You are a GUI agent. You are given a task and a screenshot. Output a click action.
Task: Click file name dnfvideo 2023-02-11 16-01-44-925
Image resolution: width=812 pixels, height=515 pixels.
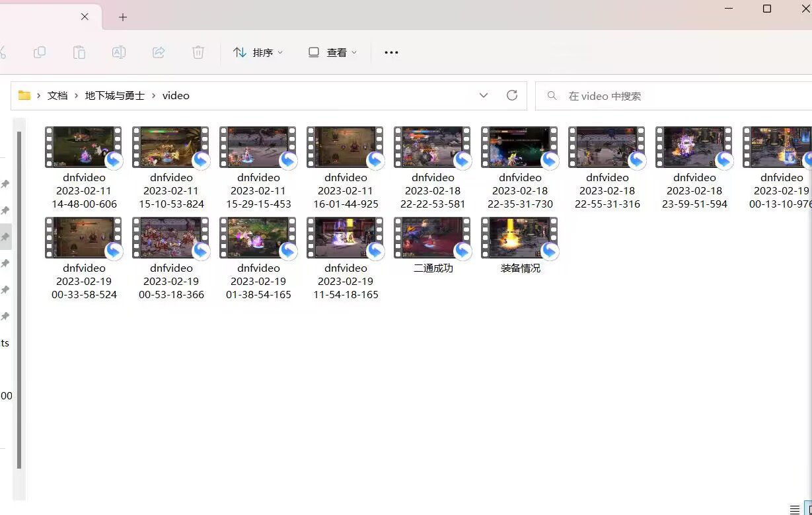tap(346, 190)
